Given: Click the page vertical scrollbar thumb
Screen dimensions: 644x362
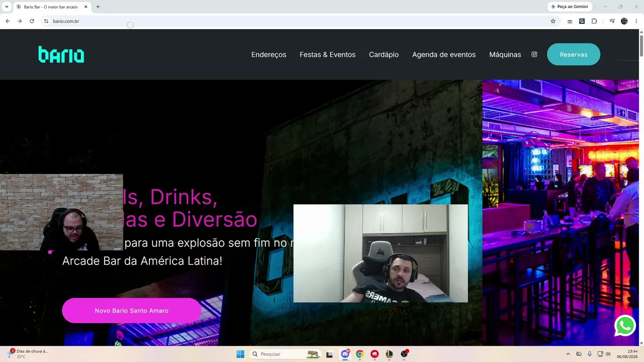Looking at the screenshot, I should coord(641,45).
